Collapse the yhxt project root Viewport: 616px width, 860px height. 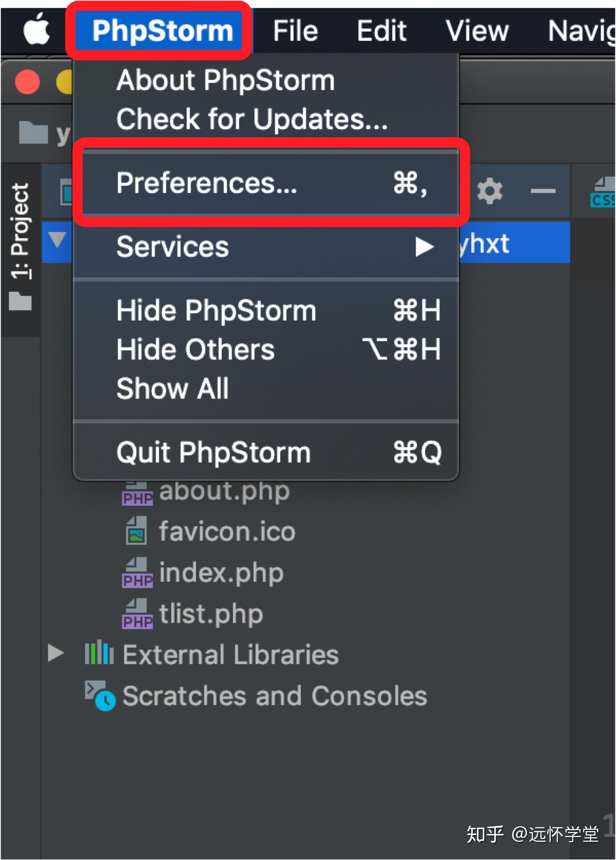click(58, 243)
